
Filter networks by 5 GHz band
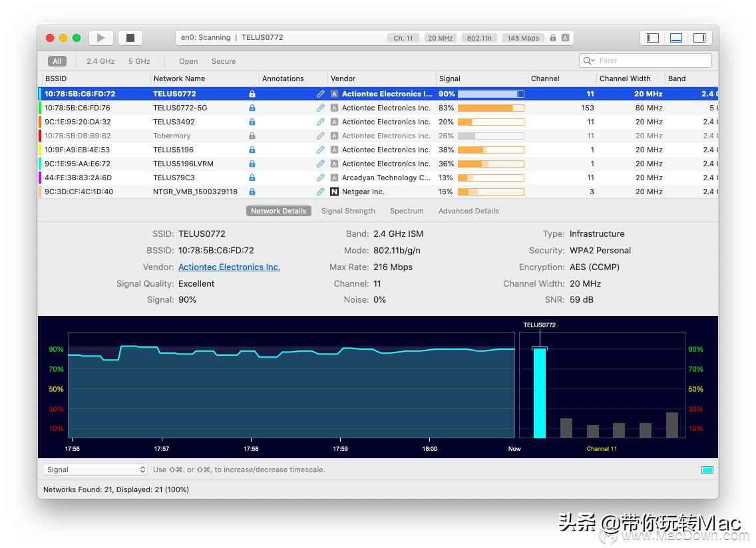139,61
